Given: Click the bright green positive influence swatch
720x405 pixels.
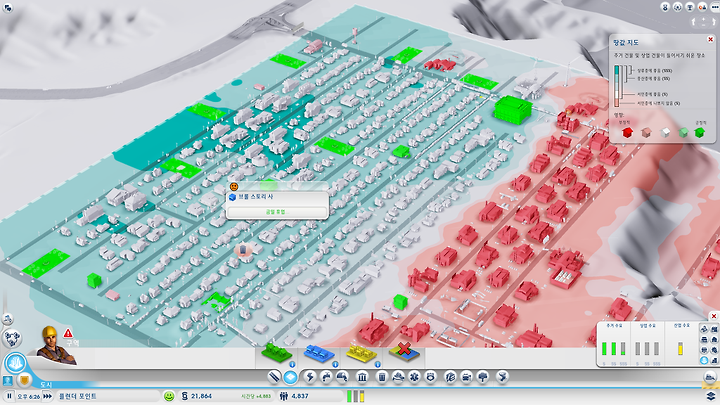Looking at the screenshot, I should point(700,133).
